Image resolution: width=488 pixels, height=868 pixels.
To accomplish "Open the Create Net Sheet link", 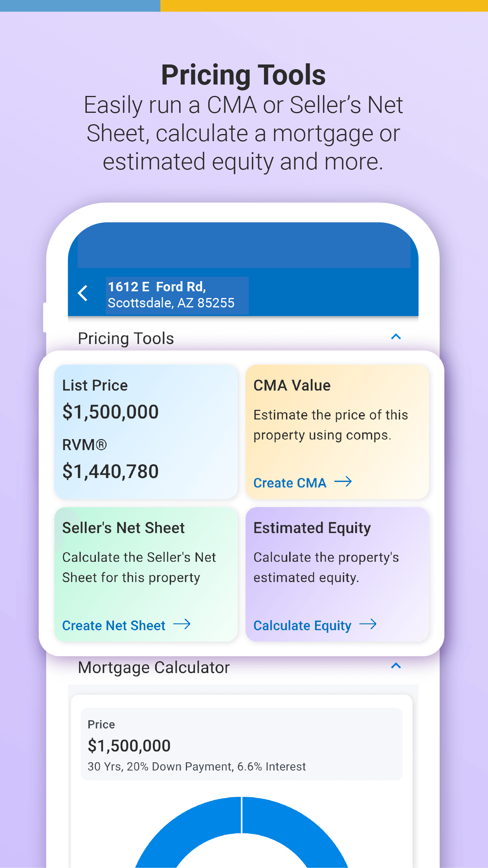I will coord(114,625).
